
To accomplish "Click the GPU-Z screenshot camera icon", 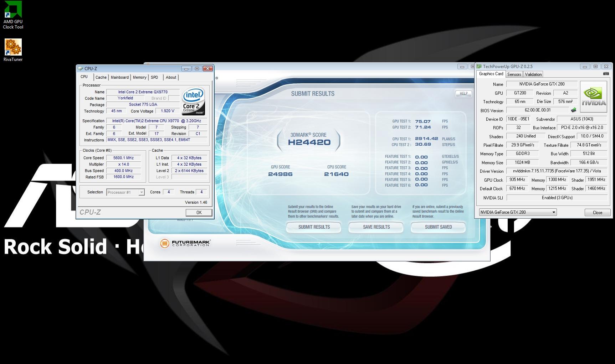I will pos(606,74).
